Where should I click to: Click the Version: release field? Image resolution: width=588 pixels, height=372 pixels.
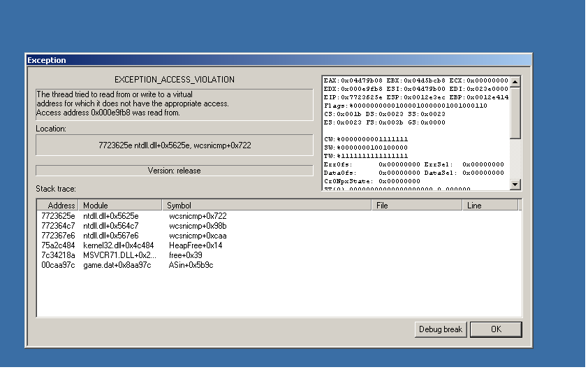[175, 171]
